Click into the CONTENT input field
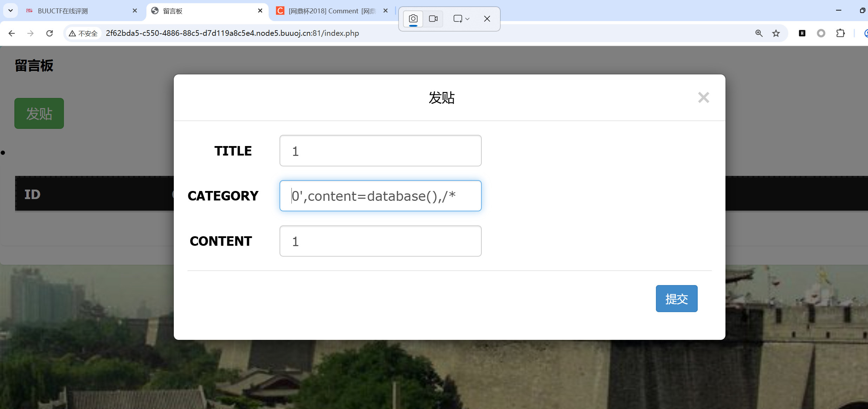This screenshot has height=409, width=868. (380, 241)
